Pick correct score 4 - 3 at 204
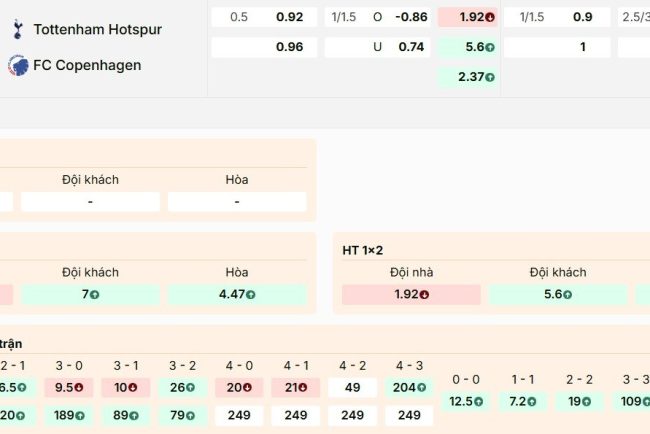This screenshot has width=650, height=434. click(410, 387)
